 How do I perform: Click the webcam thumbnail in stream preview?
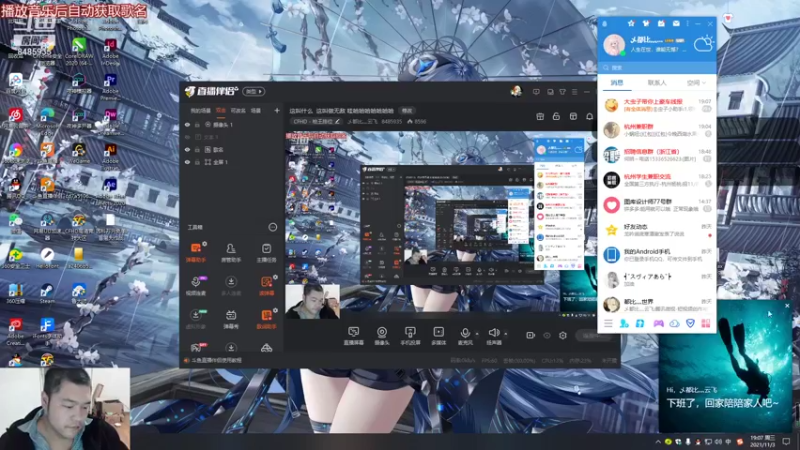[x=312, y=302]
